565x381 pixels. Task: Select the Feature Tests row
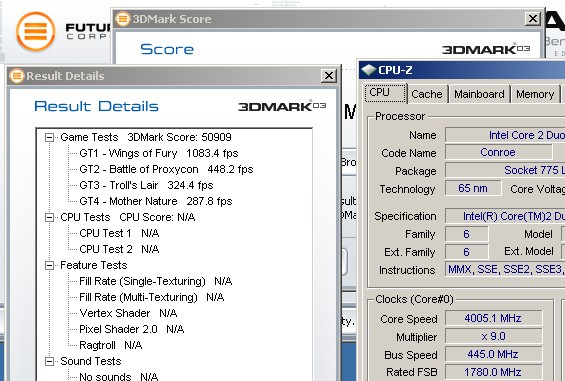pyautogui.click(x=94, y=265)
